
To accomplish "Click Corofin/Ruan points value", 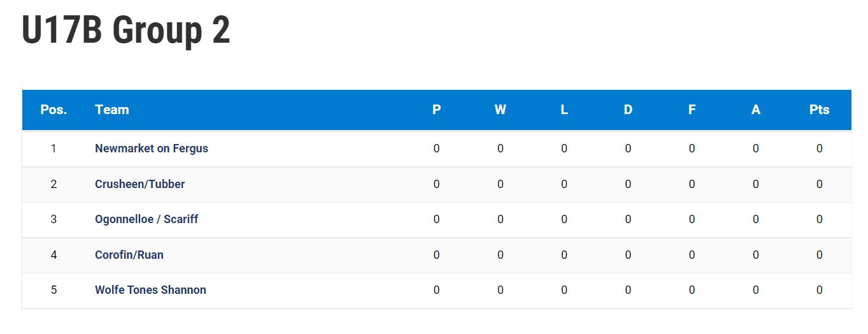I will 819,255.
